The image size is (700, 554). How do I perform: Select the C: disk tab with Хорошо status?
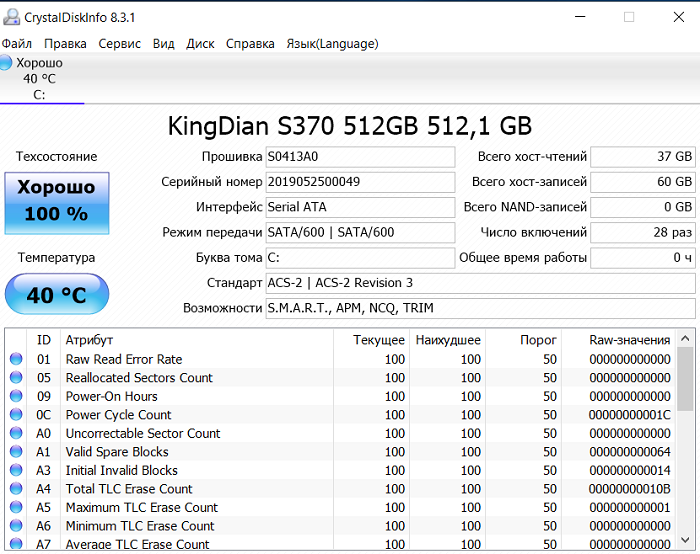click(x=42, y=79)
